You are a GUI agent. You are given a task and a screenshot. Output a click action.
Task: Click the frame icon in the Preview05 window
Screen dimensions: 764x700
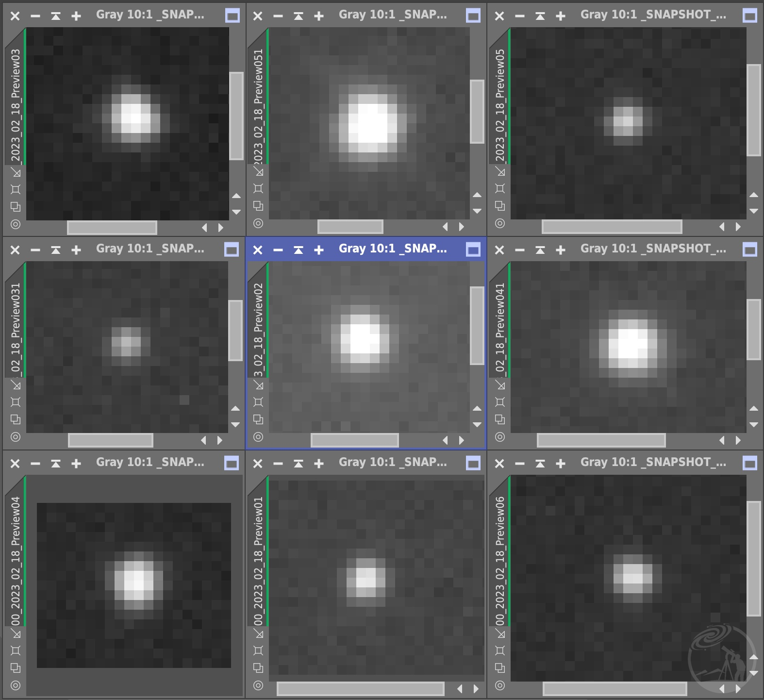point(500,188)
